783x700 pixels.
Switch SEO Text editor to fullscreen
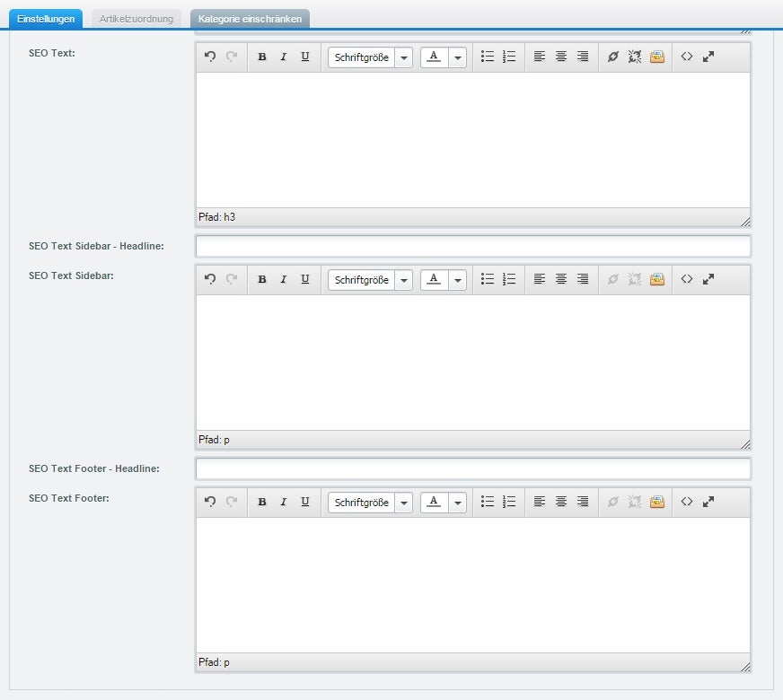[708, 57]
